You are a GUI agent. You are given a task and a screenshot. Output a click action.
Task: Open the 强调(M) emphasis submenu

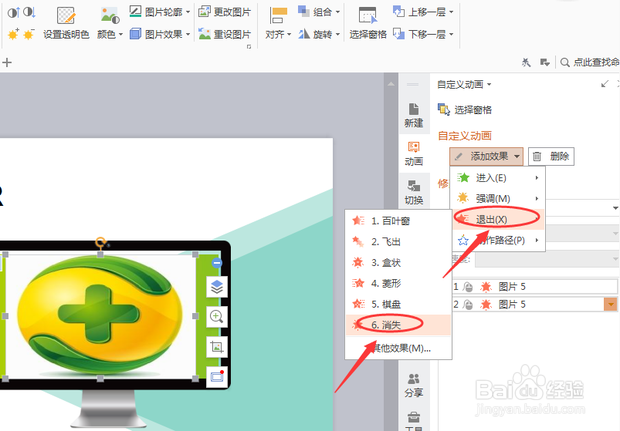[498, 198]
